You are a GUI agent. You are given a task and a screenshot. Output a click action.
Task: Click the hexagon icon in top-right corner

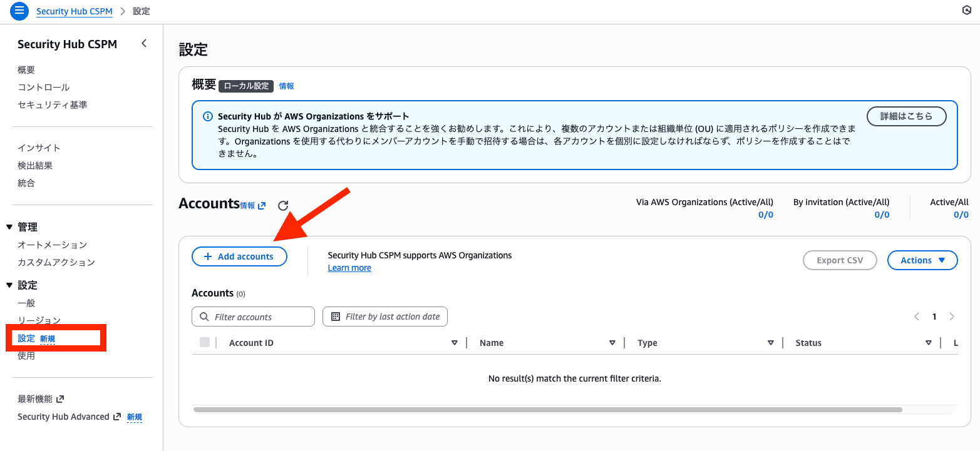[x=966, y=10]
